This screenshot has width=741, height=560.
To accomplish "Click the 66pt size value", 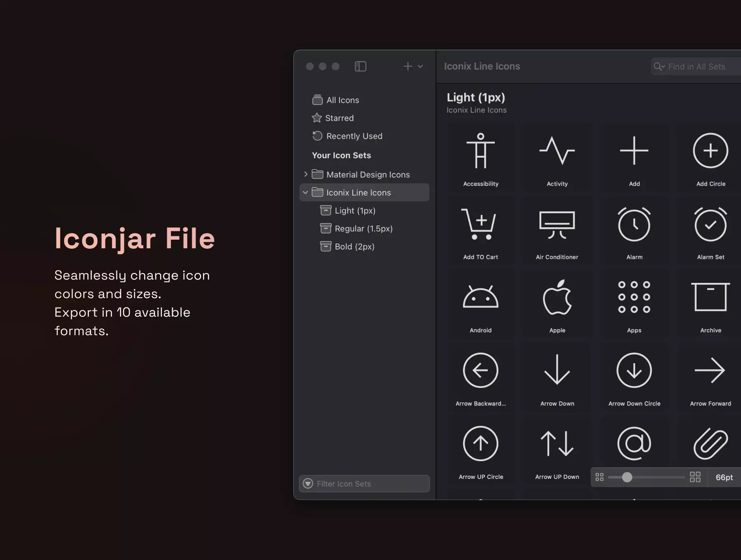I will (724, 477).
